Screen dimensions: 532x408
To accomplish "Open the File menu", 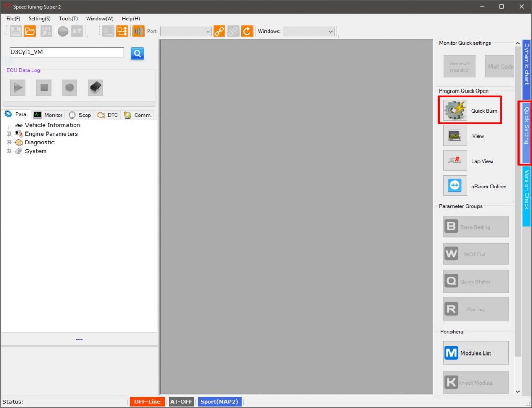I will (13, 19).
